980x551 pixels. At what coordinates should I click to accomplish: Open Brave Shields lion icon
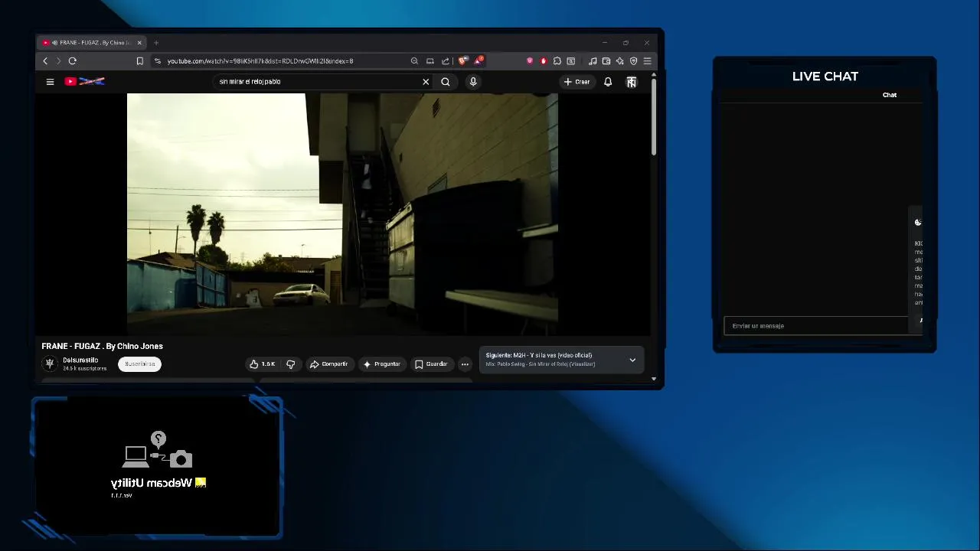pos(462,61)
